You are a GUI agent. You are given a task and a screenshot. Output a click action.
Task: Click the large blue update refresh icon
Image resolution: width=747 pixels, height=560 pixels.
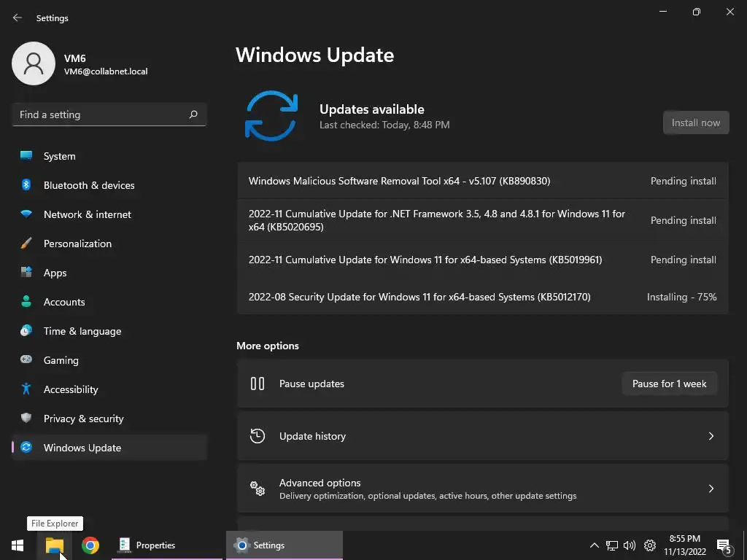[x=271, y=116]
